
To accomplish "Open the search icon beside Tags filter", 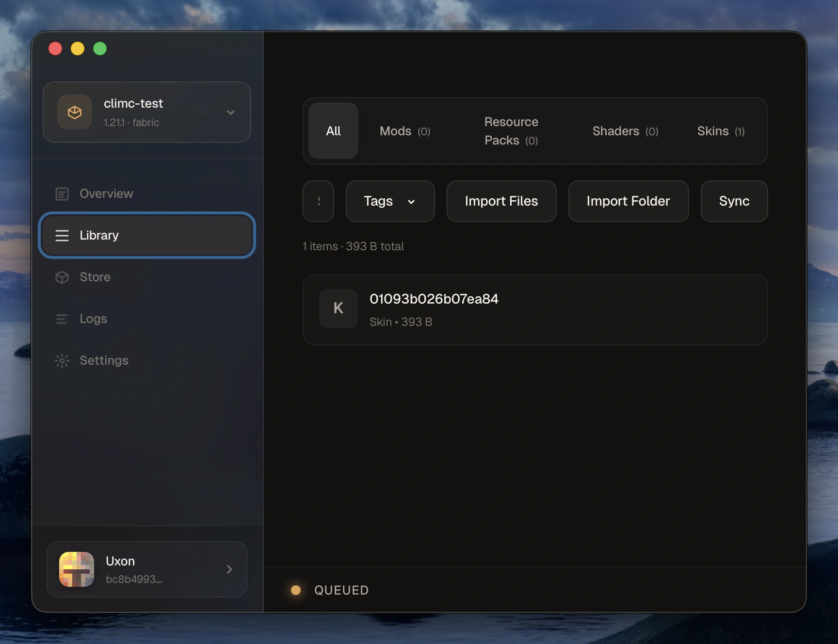I will (x=318, y=201).
